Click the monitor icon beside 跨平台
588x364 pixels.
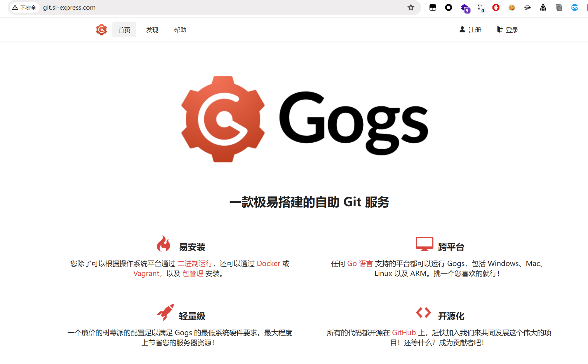425,244
